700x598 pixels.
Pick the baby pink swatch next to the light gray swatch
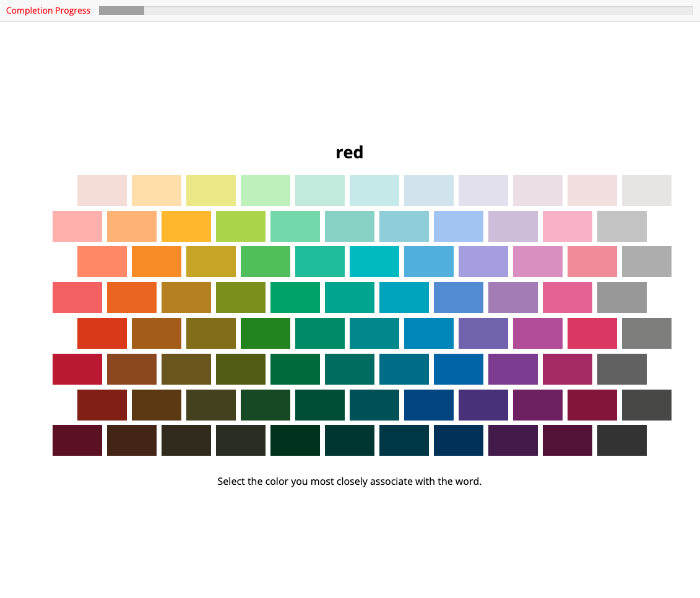pyautogui.click(x=568, y=226)
